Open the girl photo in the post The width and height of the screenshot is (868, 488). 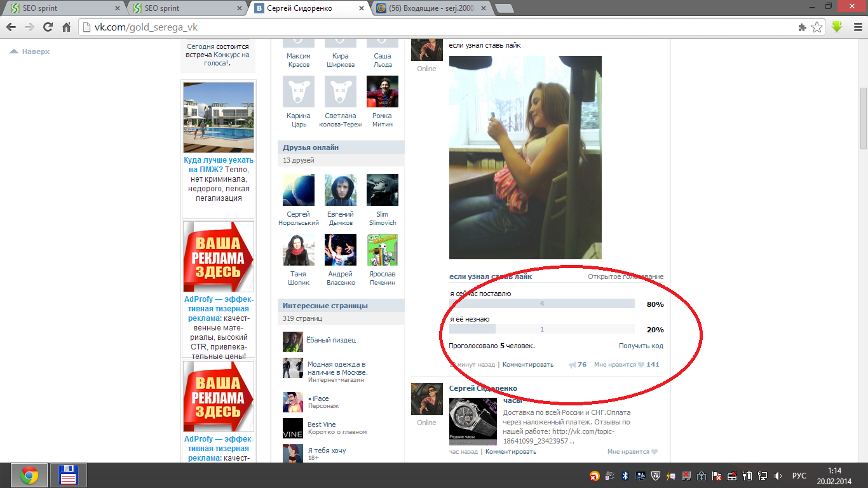click(x=526, y=158)
